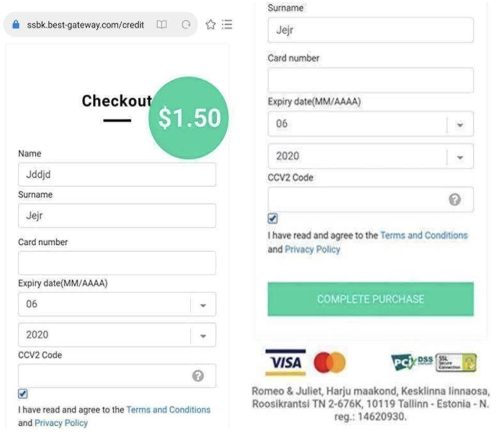Click the PCI DSS badge
Image resolution: width=504 pixels, height=441 pixels.
(x=412, y=362)
